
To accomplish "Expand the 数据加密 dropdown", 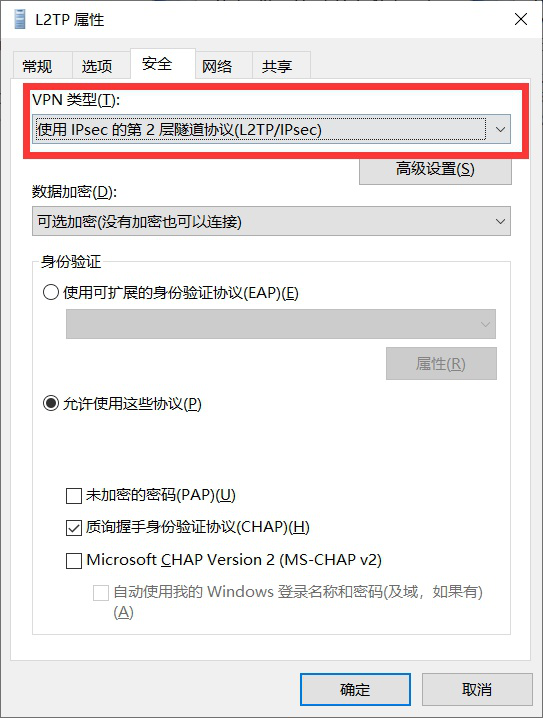I will point(271,222).
